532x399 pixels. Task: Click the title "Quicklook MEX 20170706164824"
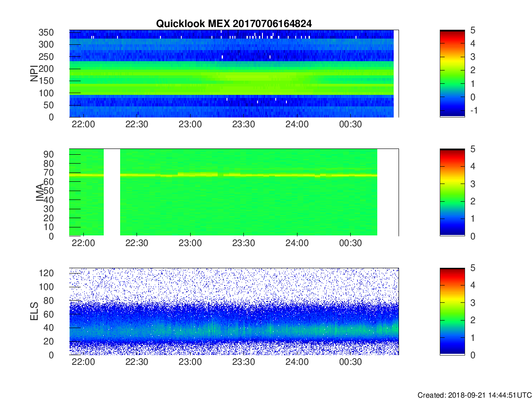pyautogui.click(x=234, y=24)
